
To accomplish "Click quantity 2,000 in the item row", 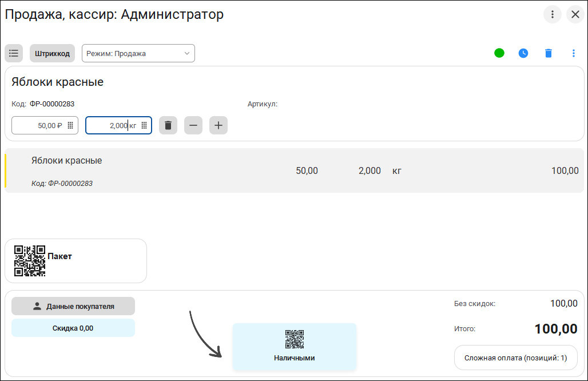I will (370, 170).
